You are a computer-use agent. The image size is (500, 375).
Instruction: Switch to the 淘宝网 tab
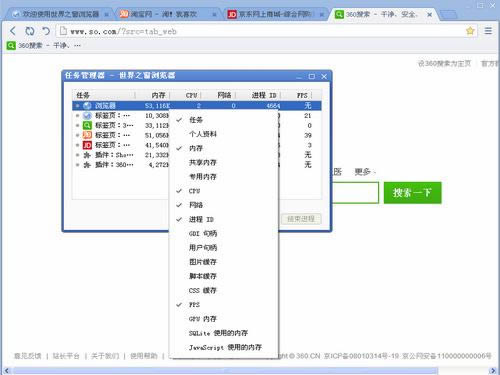[x=167, y=14]
